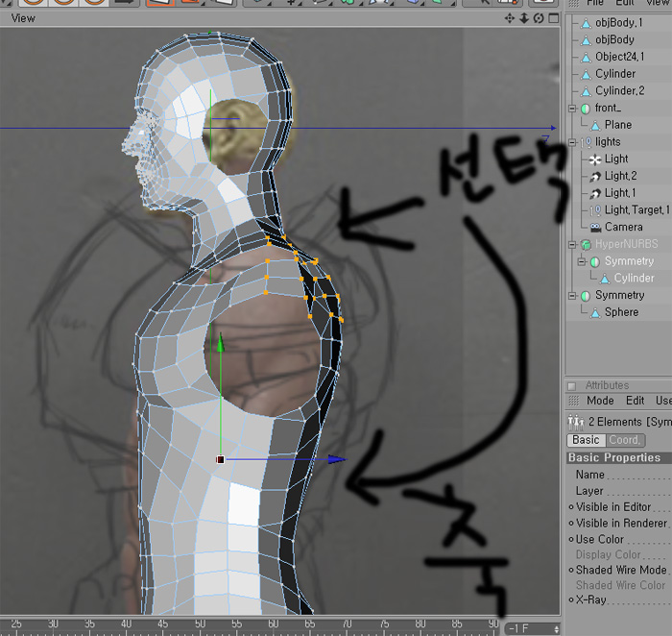Viewport: 672px width, 636px height.
Task: Collapse the HyperNURBS tree node
Action: 572,244
